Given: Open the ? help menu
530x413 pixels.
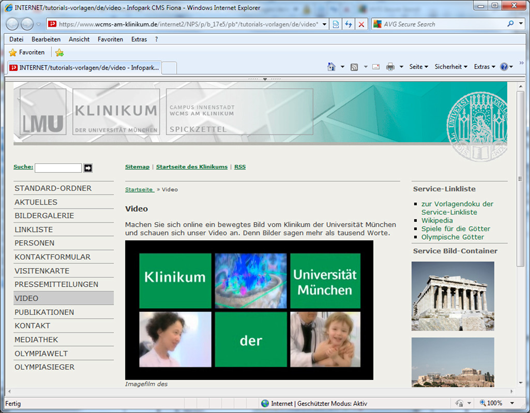Looking at the screenshot, I should (156, 39).
